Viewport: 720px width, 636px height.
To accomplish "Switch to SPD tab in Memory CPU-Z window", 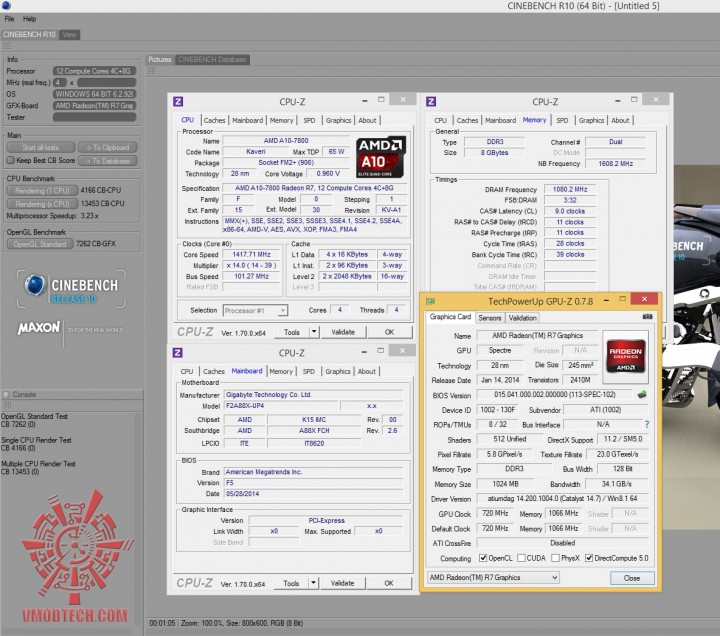I will tap(562, 120).
